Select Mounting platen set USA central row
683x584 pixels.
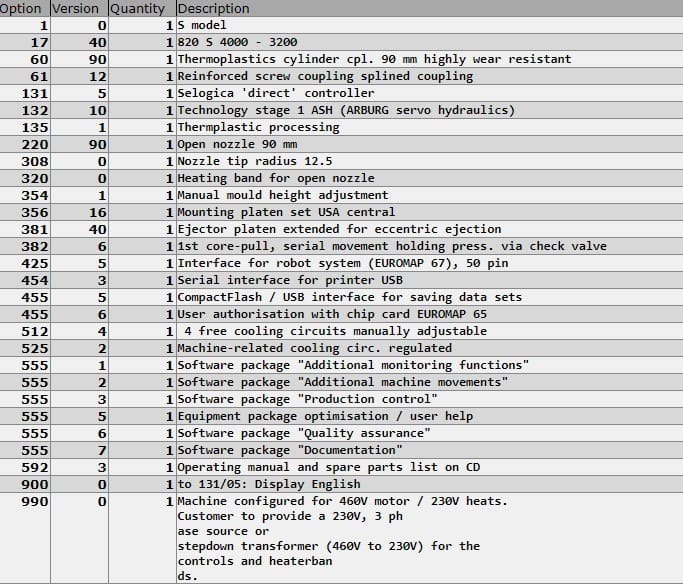(342, 212)
